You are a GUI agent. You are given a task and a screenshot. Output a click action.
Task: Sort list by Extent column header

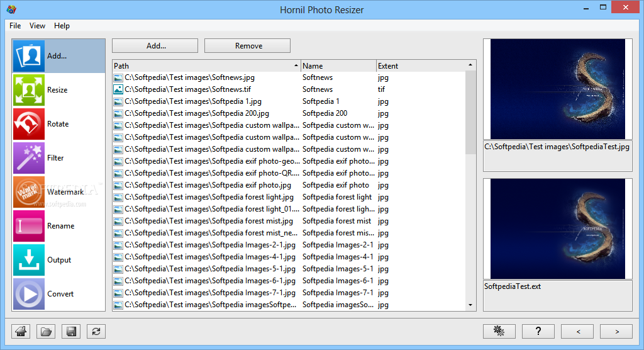[x=421, y=66]
